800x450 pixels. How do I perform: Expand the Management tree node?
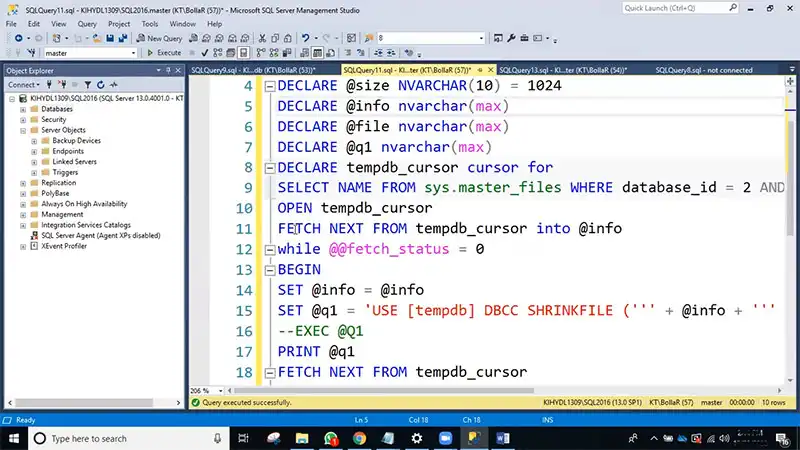23,215
